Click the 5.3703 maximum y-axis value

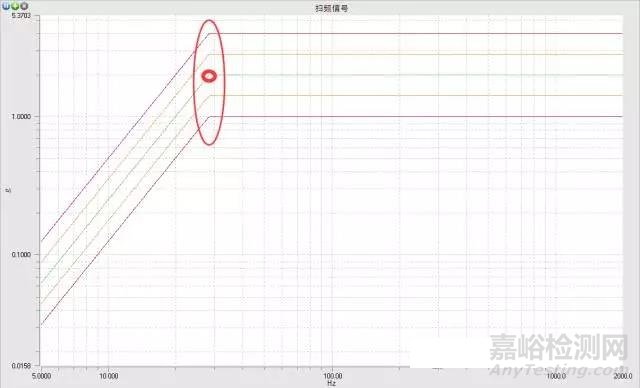coord(21,16)
